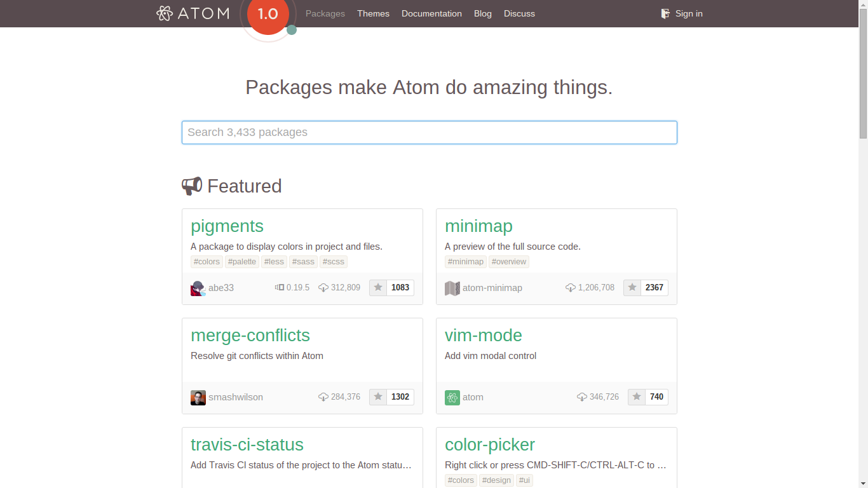868x488 pixels.
Task: Click the #design tag
Action: click(496, 480)
